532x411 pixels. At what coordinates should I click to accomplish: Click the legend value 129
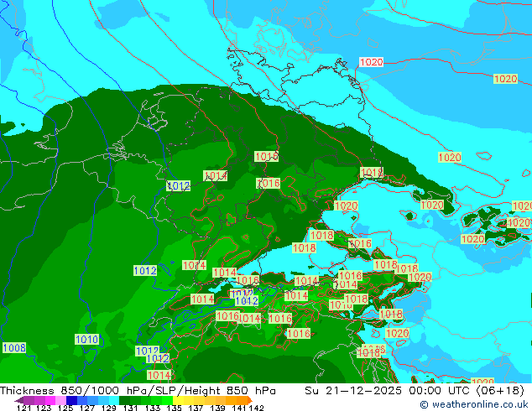pos(108,408)
